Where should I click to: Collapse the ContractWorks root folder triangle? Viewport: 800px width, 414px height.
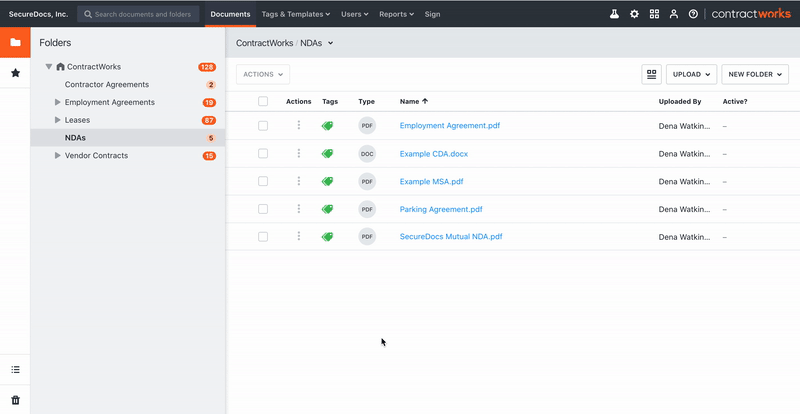49,66
